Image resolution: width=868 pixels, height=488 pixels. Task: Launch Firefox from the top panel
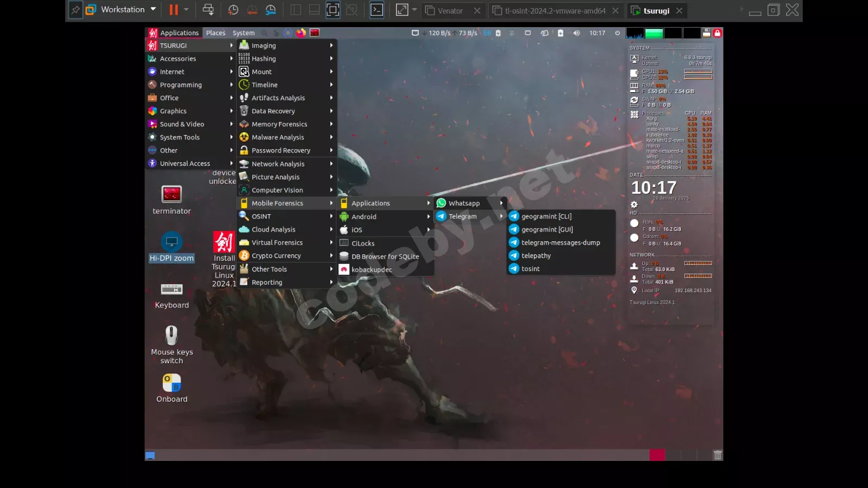coord(301,33)
